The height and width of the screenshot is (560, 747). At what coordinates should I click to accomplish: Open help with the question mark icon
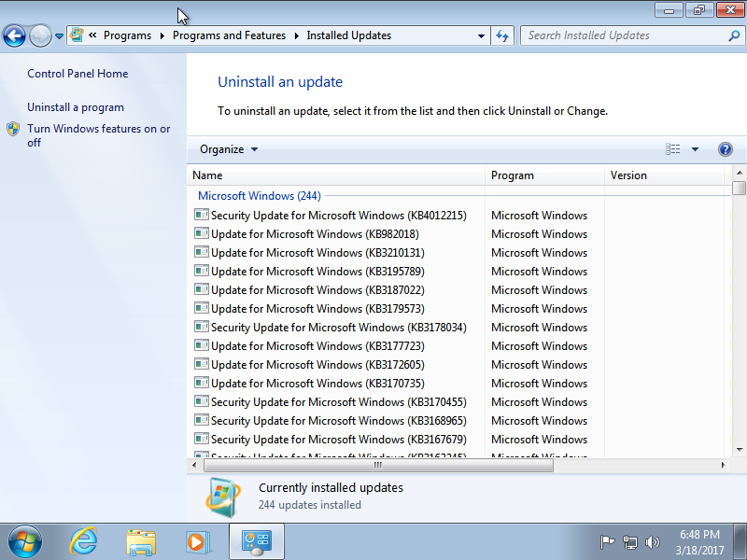(726, 149)
